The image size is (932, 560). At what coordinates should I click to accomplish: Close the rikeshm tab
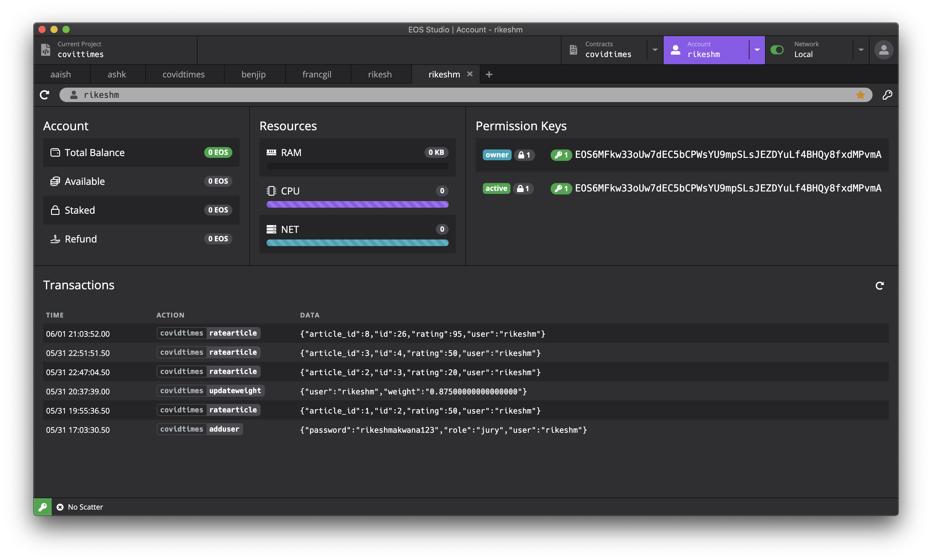(470, 74)
